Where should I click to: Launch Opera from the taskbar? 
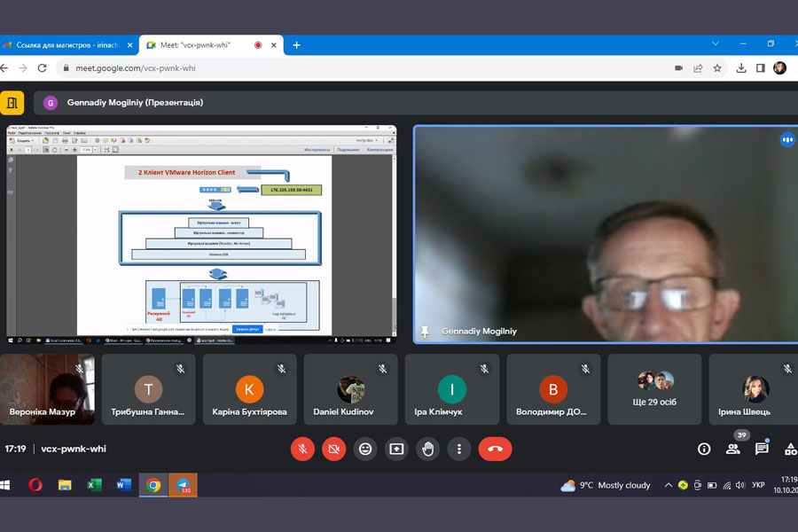click(35, 485)
